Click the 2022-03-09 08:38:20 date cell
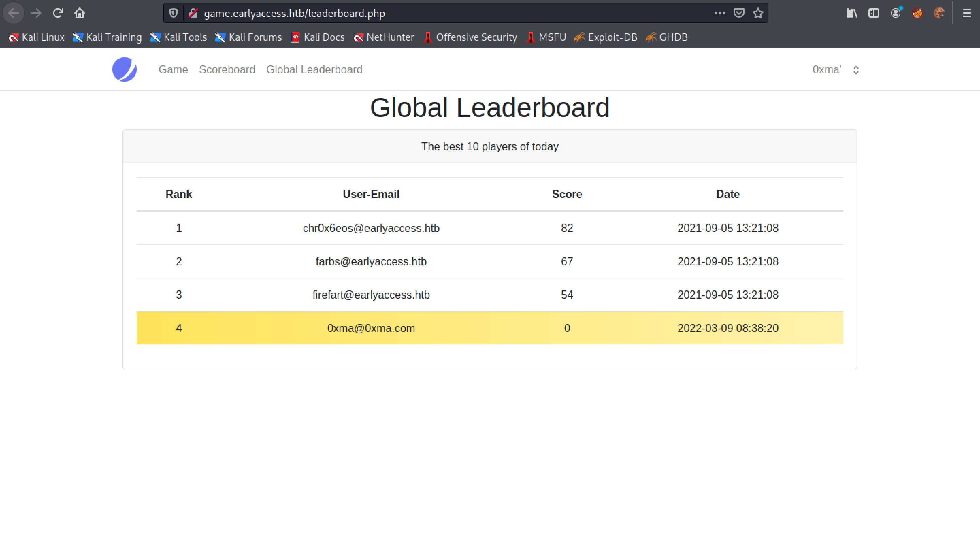980x549 pixels. (728, 328)
